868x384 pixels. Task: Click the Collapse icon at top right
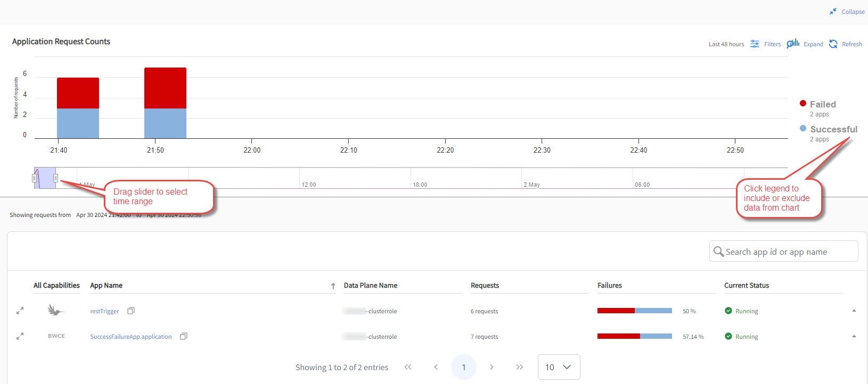[x=833, y=12]
